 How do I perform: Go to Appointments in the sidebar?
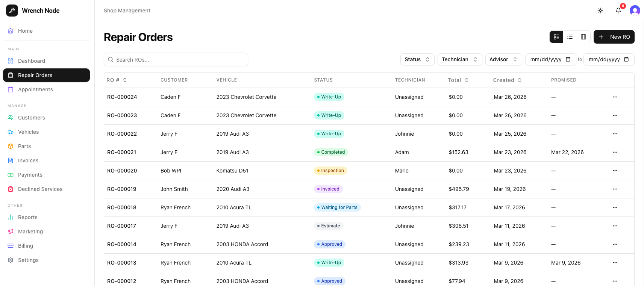(x=35, y=89)
